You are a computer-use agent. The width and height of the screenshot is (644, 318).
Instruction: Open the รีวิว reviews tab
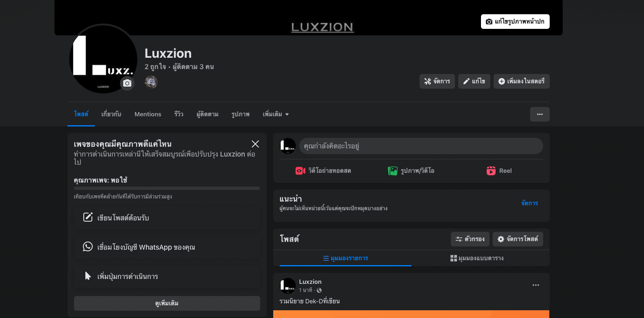point(179,114)
